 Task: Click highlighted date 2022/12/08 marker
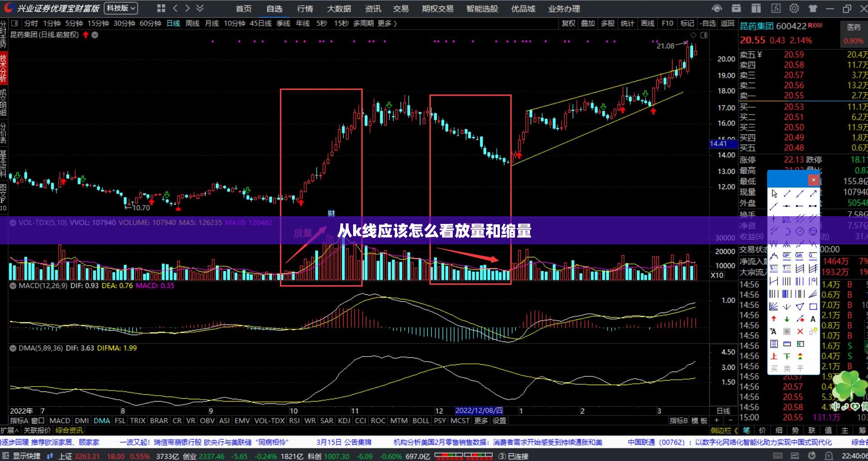pos(479,411)
